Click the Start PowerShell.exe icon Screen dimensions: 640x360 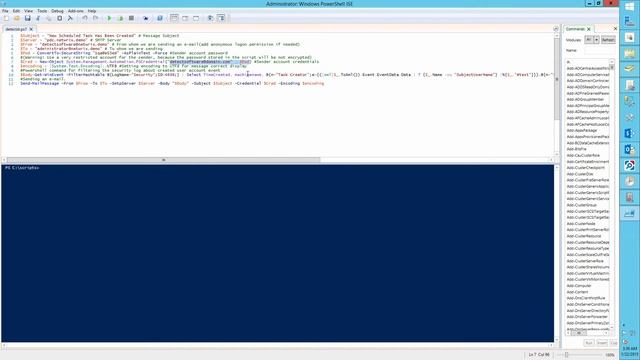click(x=160, y=18)
